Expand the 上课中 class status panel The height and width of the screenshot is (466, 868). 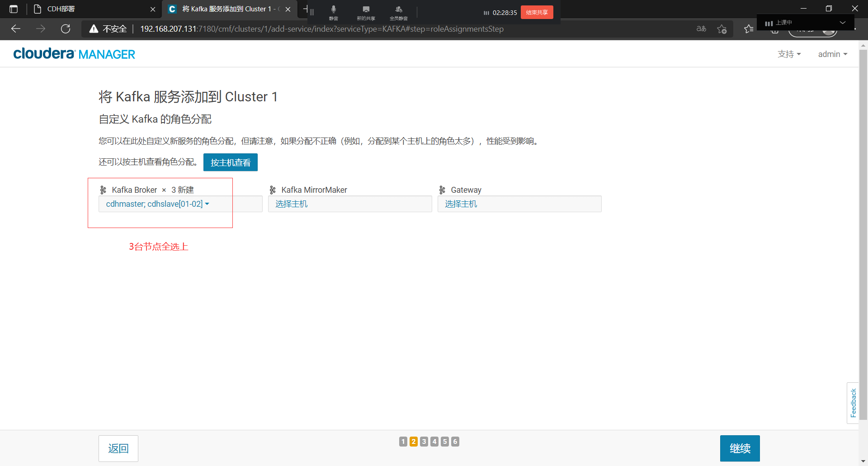[x=843, y=23]
